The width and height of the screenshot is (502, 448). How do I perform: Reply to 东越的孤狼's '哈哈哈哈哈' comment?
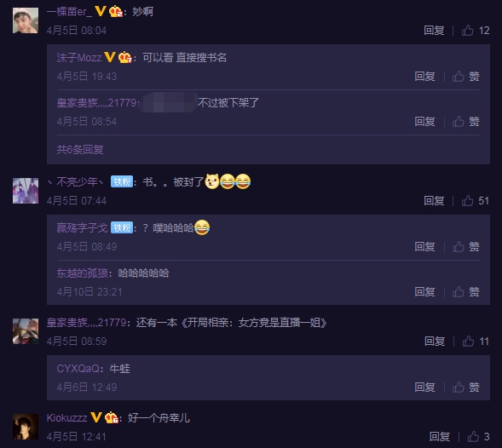[x=424, y=292]
